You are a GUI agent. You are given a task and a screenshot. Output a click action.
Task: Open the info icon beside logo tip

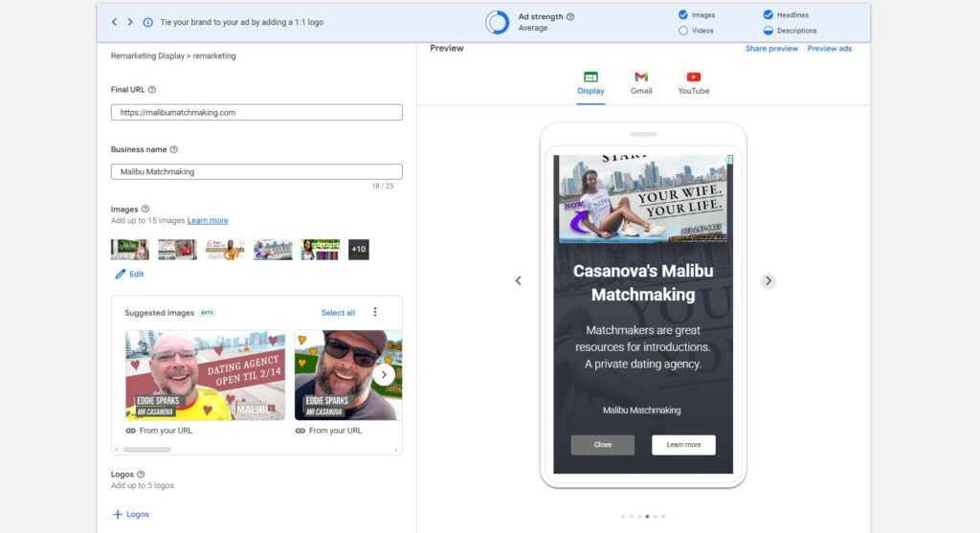click(148, 23)
